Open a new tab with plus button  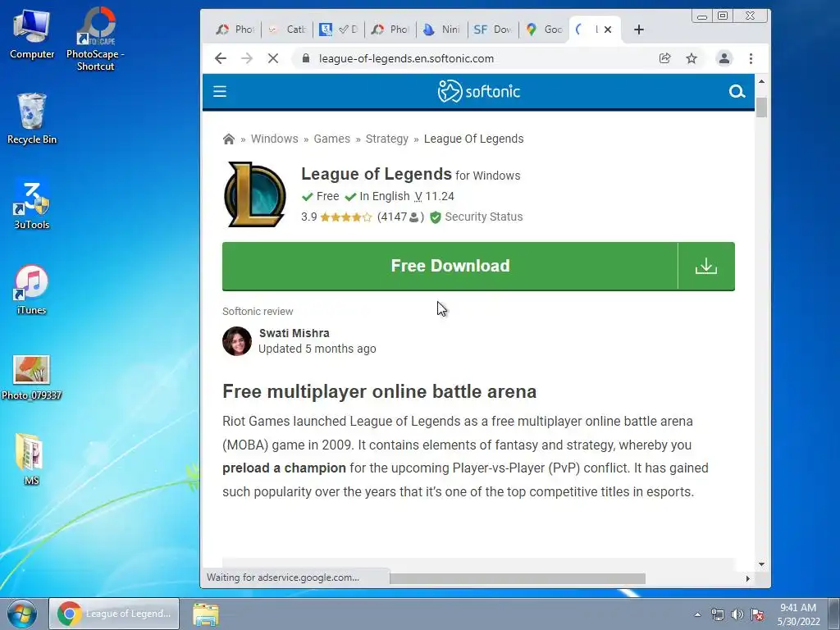638,30
